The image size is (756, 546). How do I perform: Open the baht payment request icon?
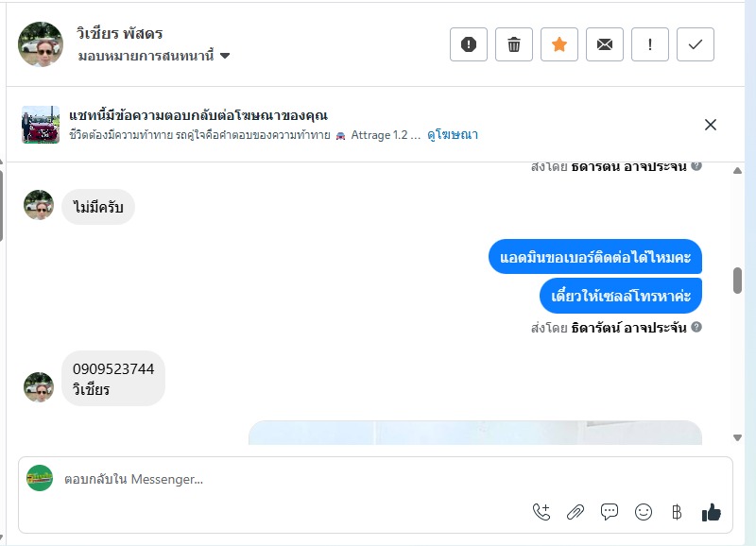677,512
